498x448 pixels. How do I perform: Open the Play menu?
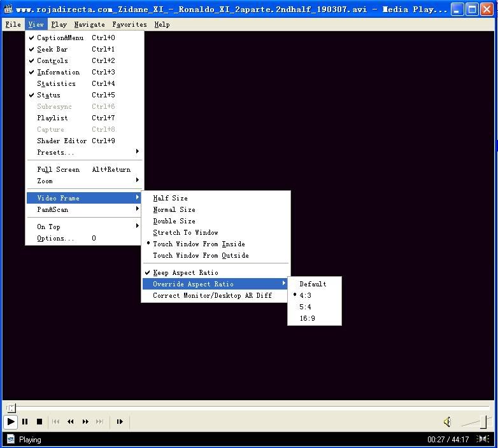click(59, 24)
